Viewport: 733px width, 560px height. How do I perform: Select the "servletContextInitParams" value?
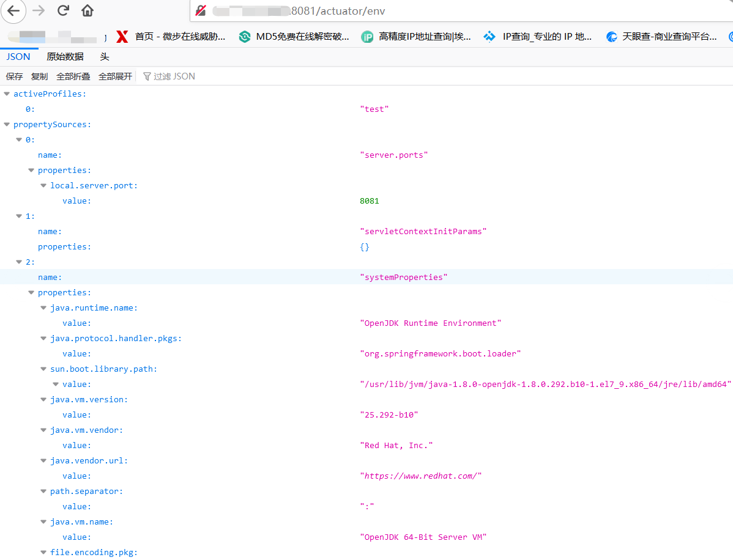[423, 231]
